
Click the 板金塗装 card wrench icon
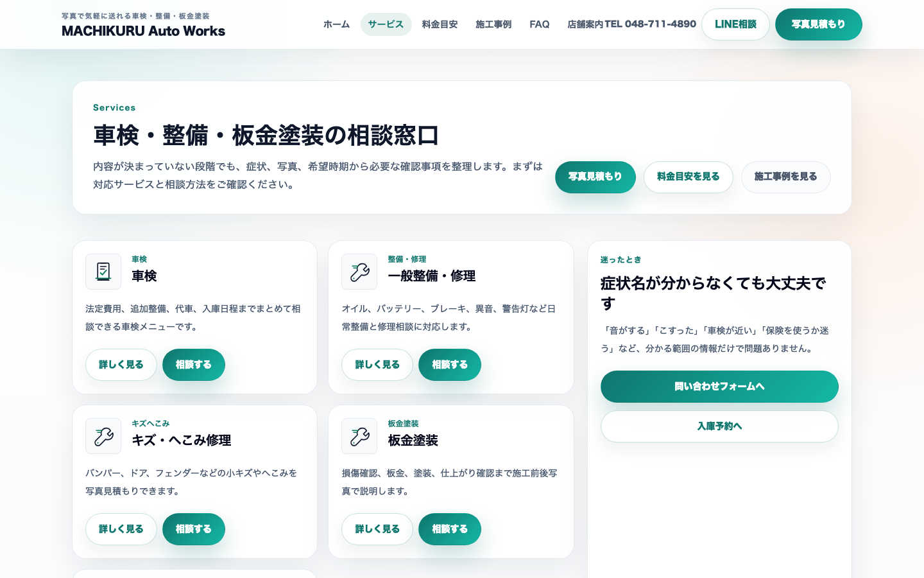(x=359, y=436)
